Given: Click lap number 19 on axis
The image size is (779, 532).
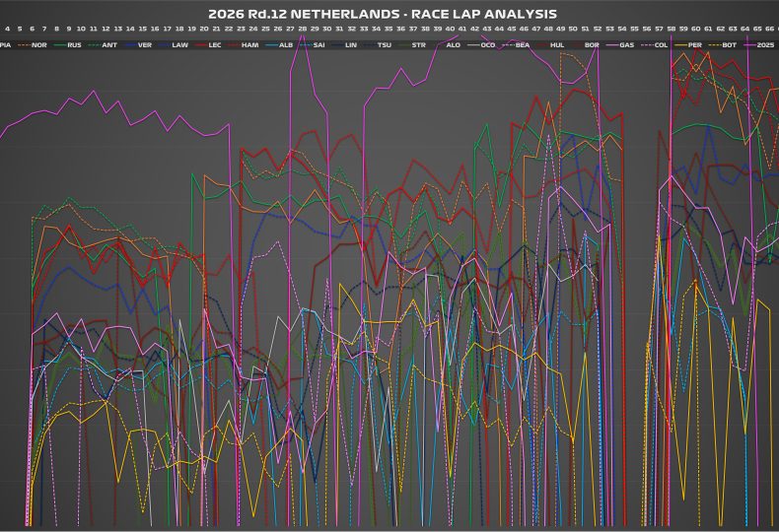Looking at the screenshot, I should pos(191,30).
